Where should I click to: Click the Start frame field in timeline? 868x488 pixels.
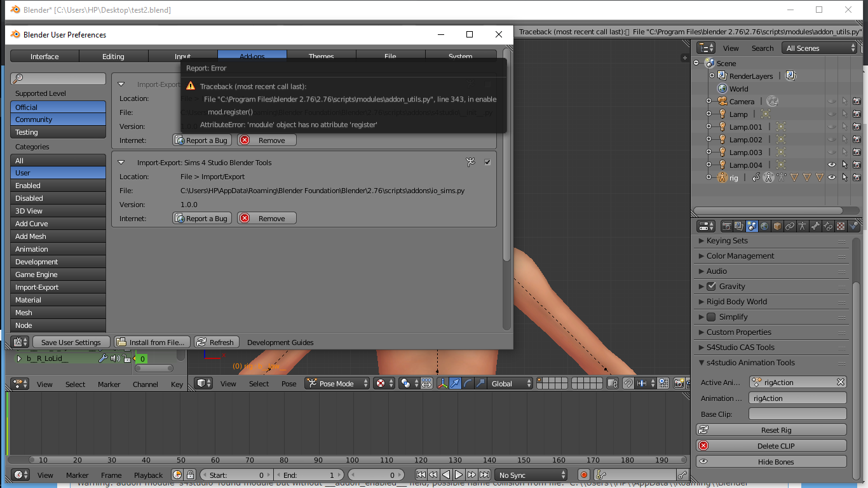pos(235,475)
